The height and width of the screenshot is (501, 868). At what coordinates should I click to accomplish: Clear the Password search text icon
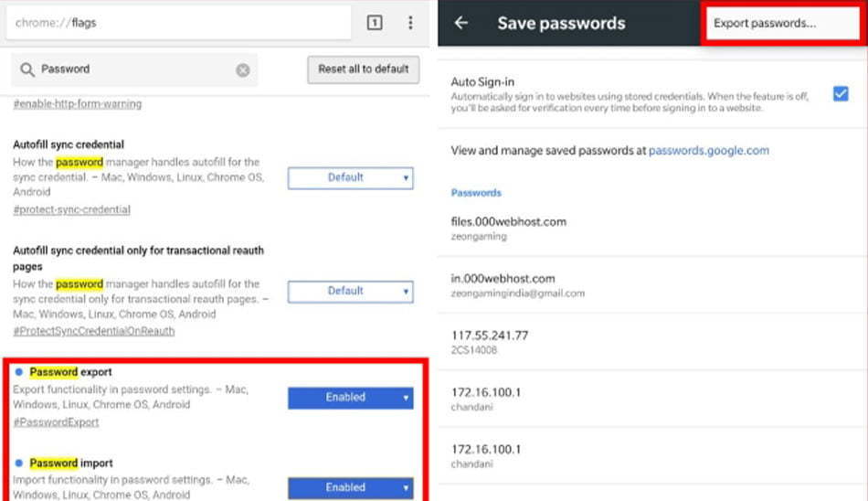(x=242, y=69)
